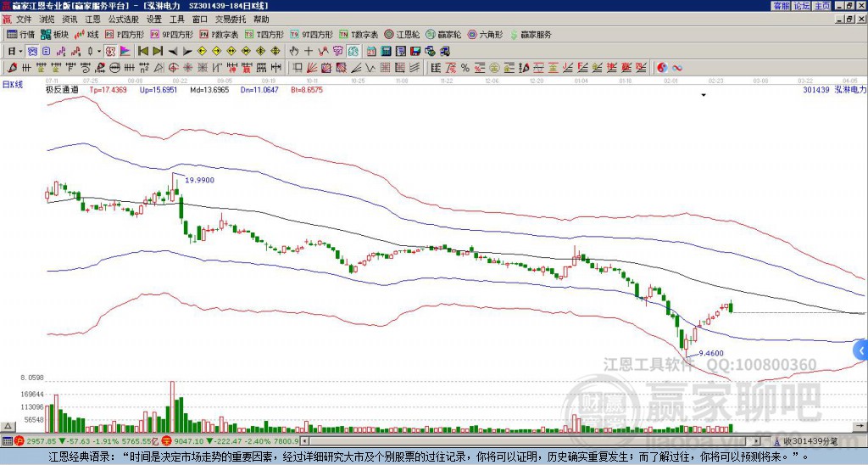
Task: Click the 301439 泓淋电力 stock label
Action: [x=834, y=89]
